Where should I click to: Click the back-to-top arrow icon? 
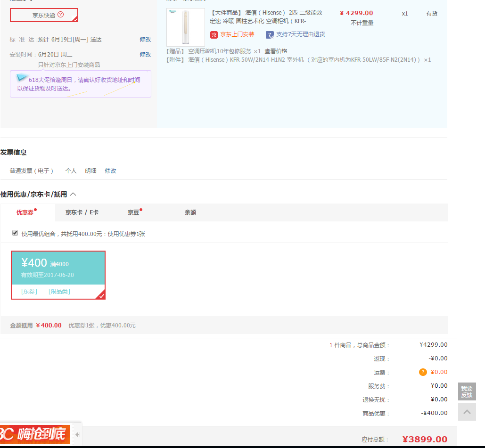point(467,412)
